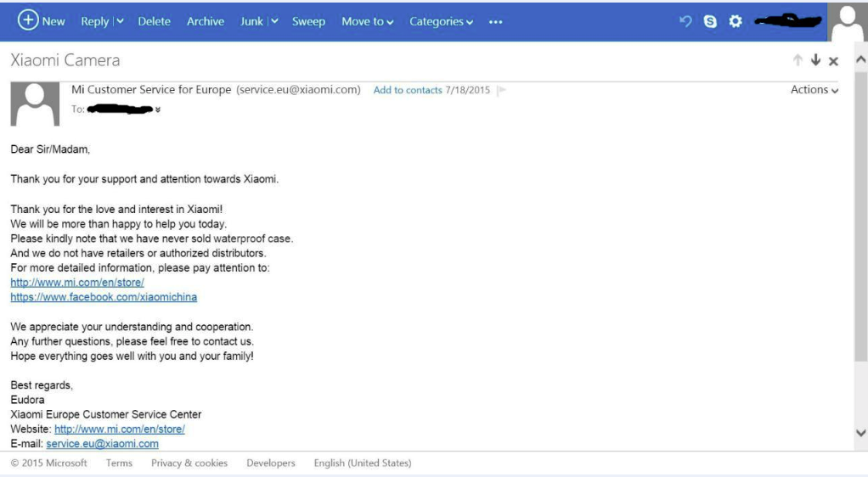Click the © 2015 Microsoft footer text
The width and height of the screenshot is (868, 477).
coord(48,463)
